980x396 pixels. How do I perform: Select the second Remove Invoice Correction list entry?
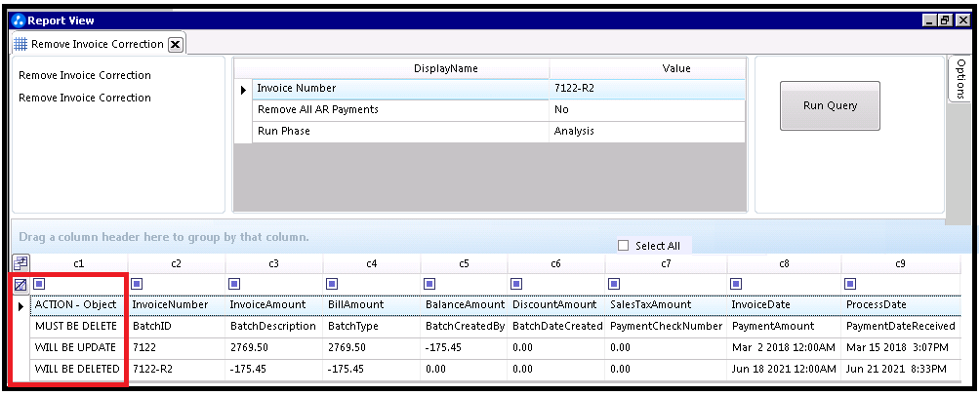(x=84, y=99)
